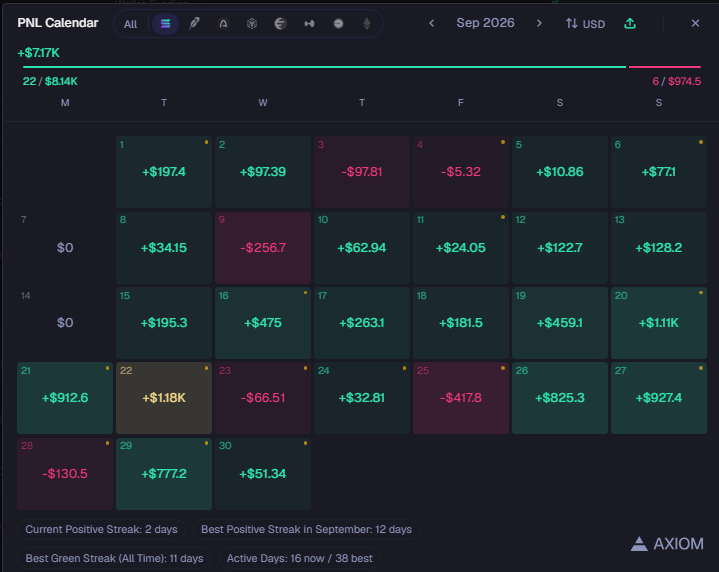
Task: Select the Ethereum chain filter icon
Action: pyautogui.click(x=367, y=23)
